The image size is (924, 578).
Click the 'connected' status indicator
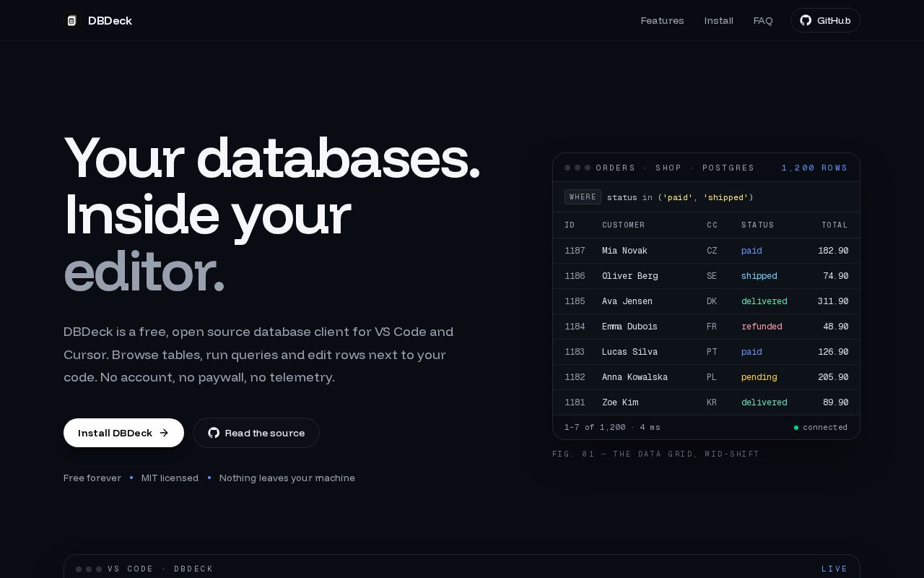[x=821, y=427]
